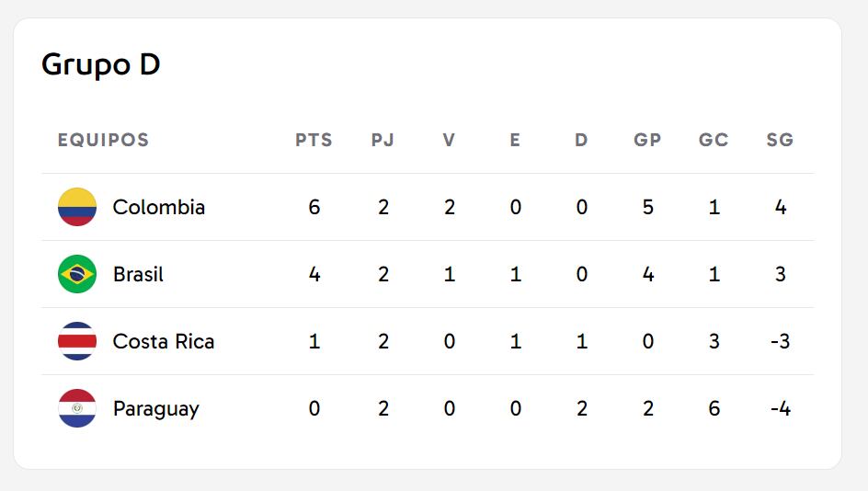This screenshot has width=868, height=491.
Task: Click the GC column header
Action: click(714, 141)
